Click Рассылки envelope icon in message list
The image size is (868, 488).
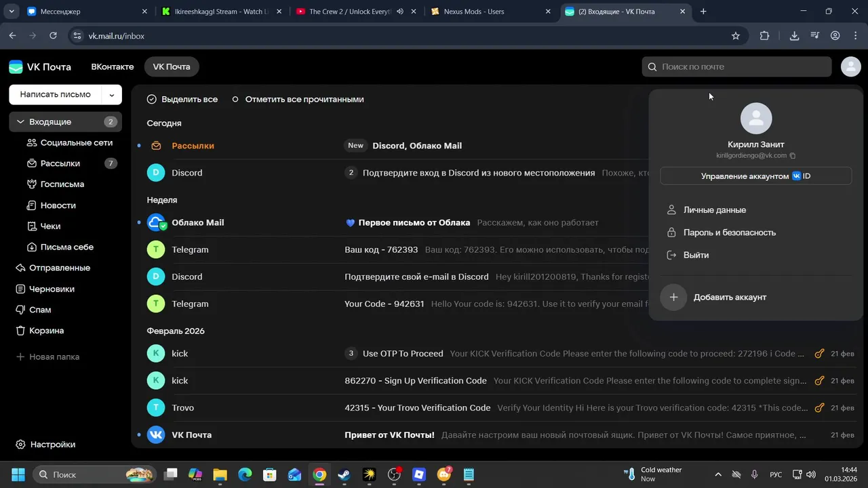click(156, 146)
